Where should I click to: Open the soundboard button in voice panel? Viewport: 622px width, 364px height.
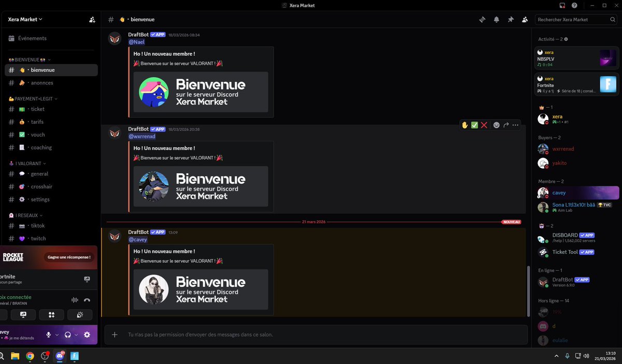click(80, 314)
